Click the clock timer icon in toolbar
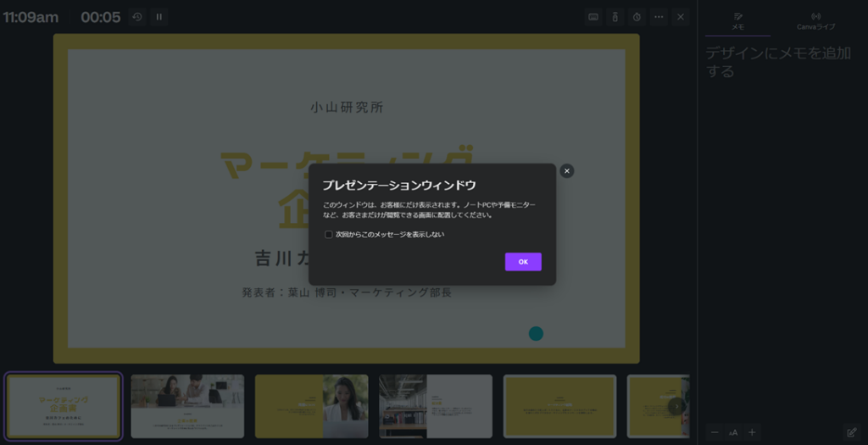Viewport: 868px width, 445px height. pos(637,17)
